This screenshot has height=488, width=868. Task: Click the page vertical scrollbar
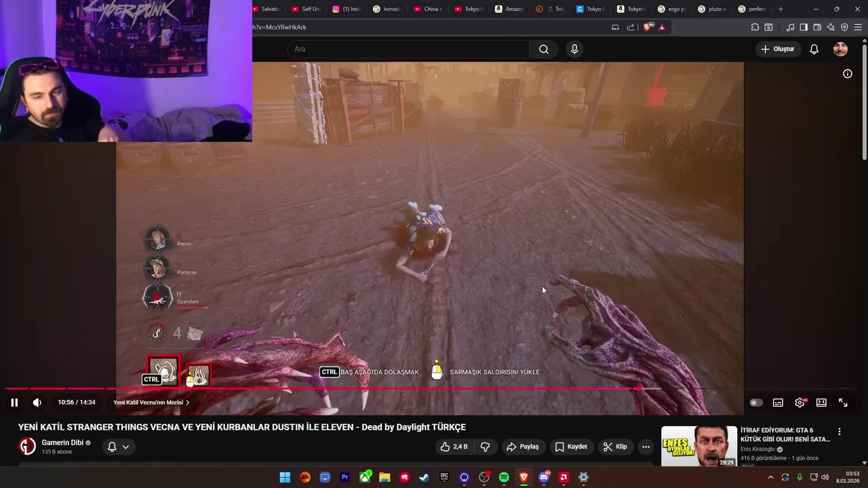coord(864,102)
